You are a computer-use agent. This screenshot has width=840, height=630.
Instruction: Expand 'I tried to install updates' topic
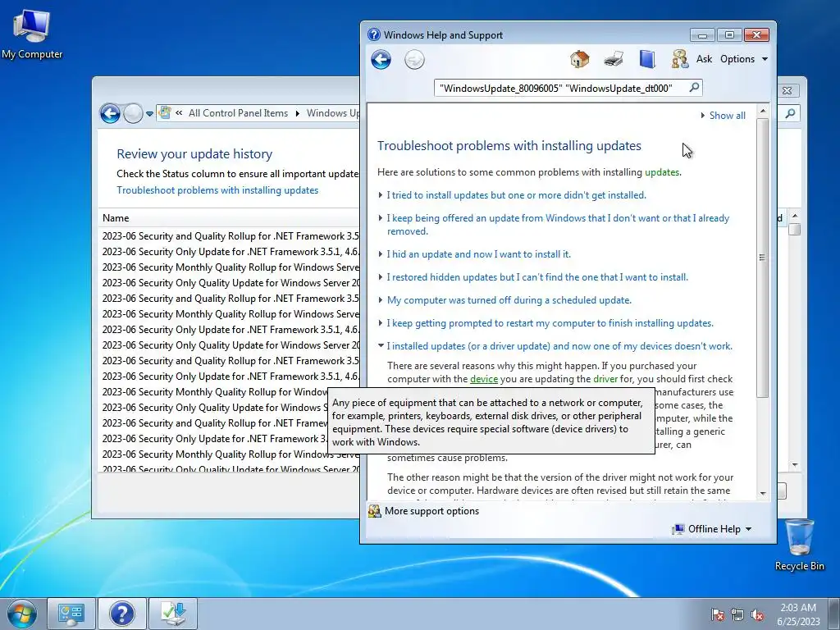tap(516, 195)
